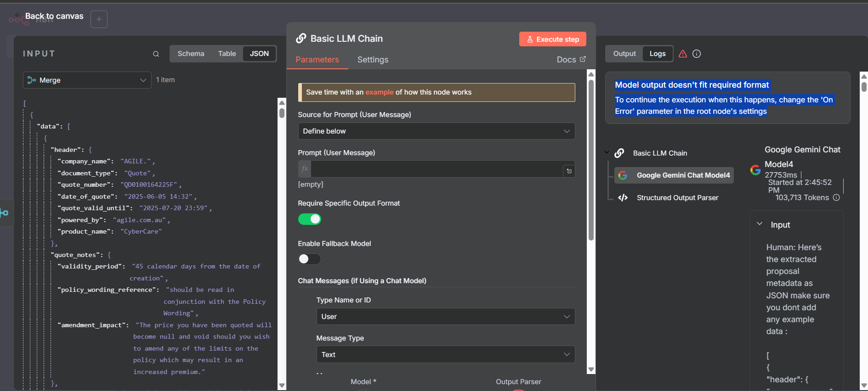Open Source for Prompt dropdown
This screenshot has height=391, width=868.
[x=436, y=131]
